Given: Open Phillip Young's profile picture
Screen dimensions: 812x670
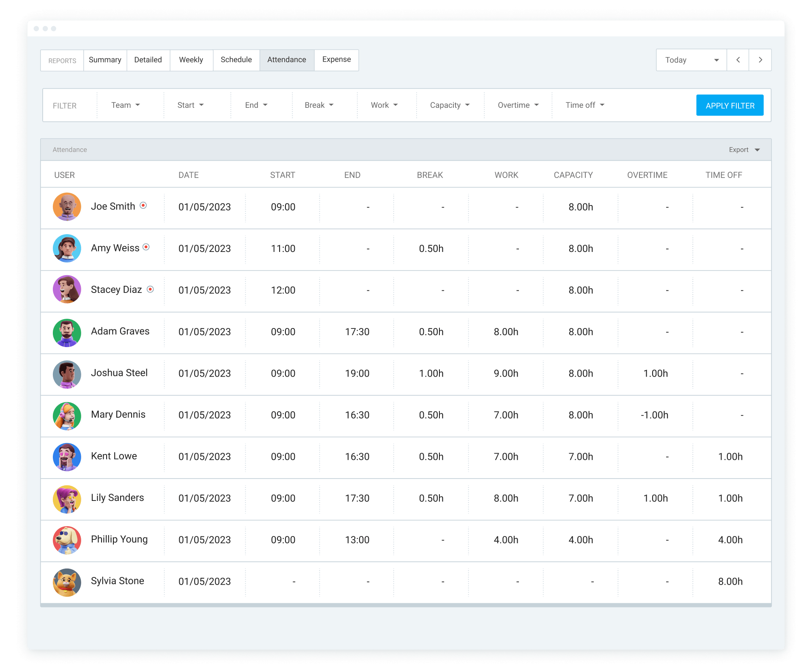Looking at the screenshot, I should point(67,541).
